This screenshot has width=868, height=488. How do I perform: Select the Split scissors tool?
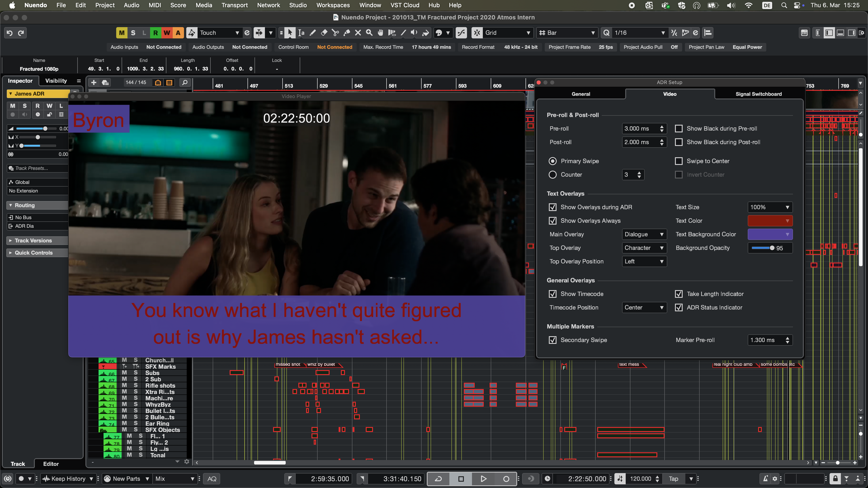335,33
